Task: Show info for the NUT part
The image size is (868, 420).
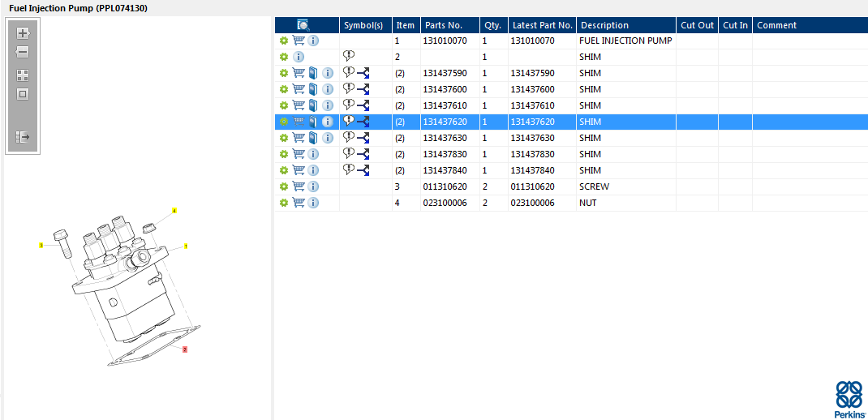Action: pyautogui.click(x=313, y=203)
